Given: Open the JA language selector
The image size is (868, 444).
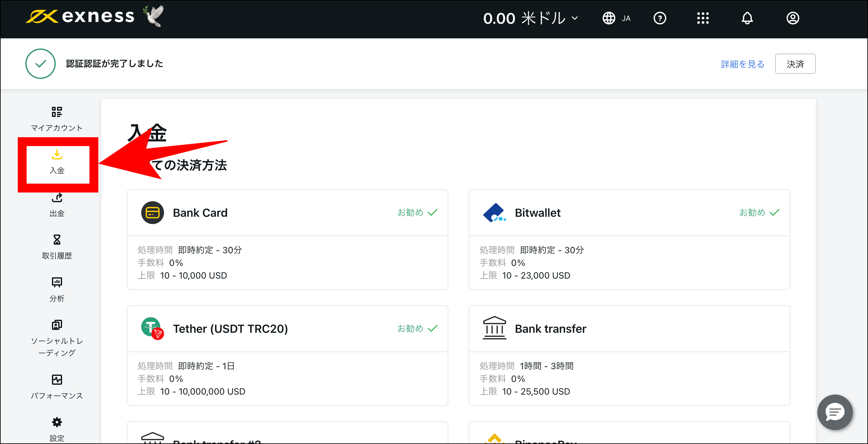Looking at the screenshot, I should (x=617, y=18).
